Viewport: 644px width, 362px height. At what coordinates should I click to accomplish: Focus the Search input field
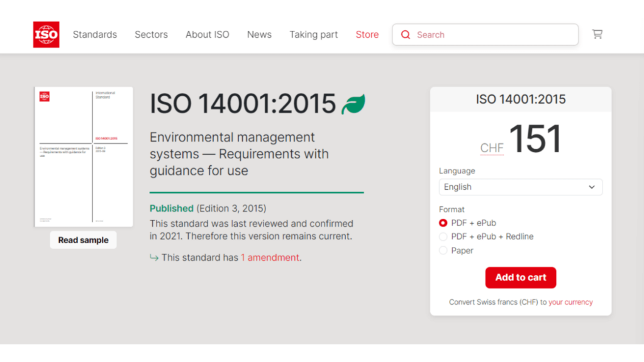[485, 35]
